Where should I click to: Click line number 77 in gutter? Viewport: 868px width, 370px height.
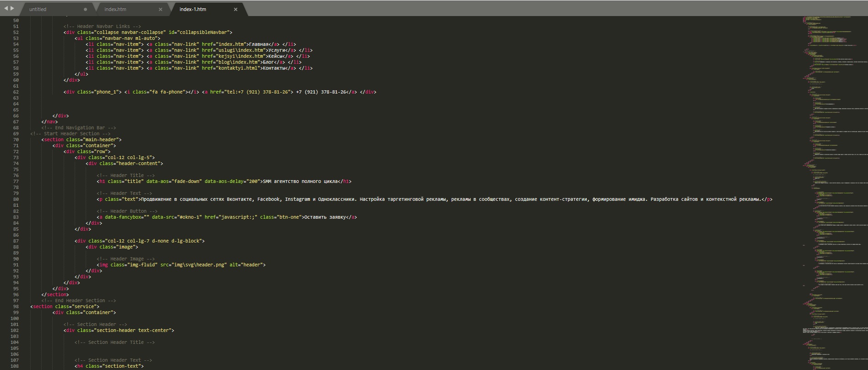click(16, 182)
